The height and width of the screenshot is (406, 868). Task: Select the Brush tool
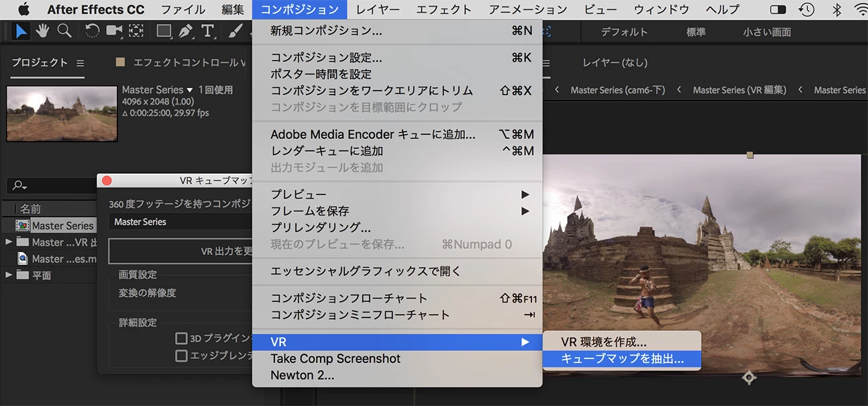coord(235,31)
